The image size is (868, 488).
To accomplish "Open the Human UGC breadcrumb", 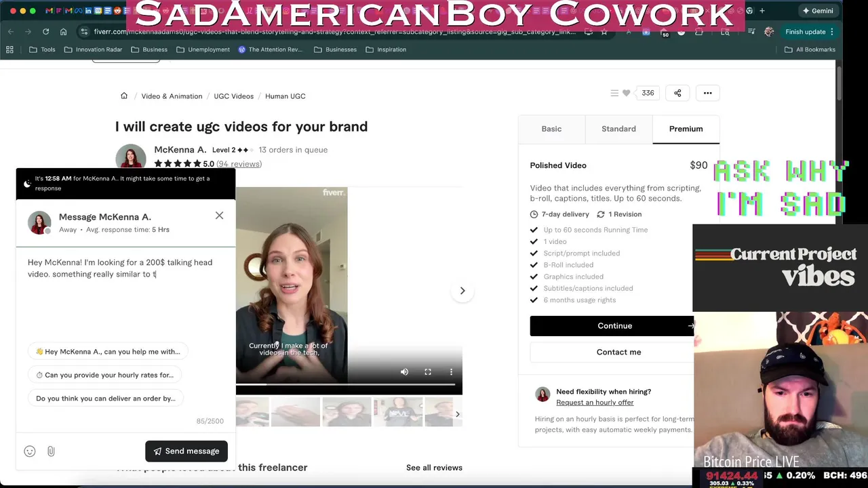I will point(285,96).
